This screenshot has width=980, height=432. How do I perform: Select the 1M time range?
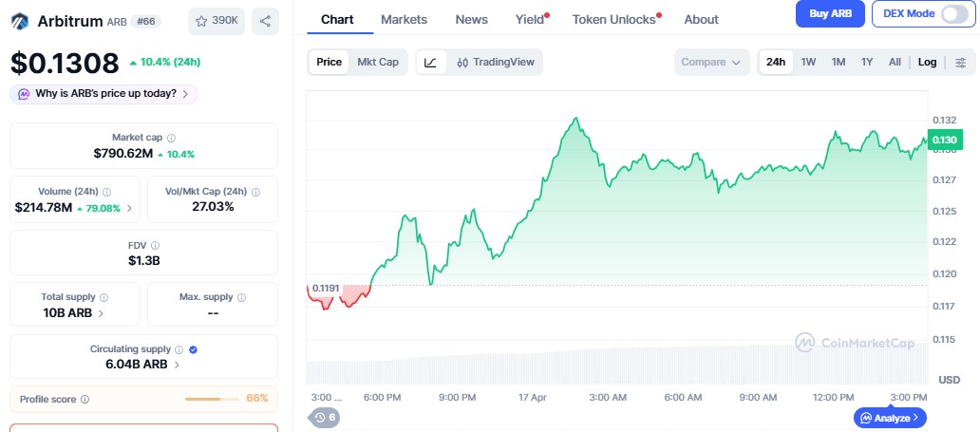(x=839, y=62)
